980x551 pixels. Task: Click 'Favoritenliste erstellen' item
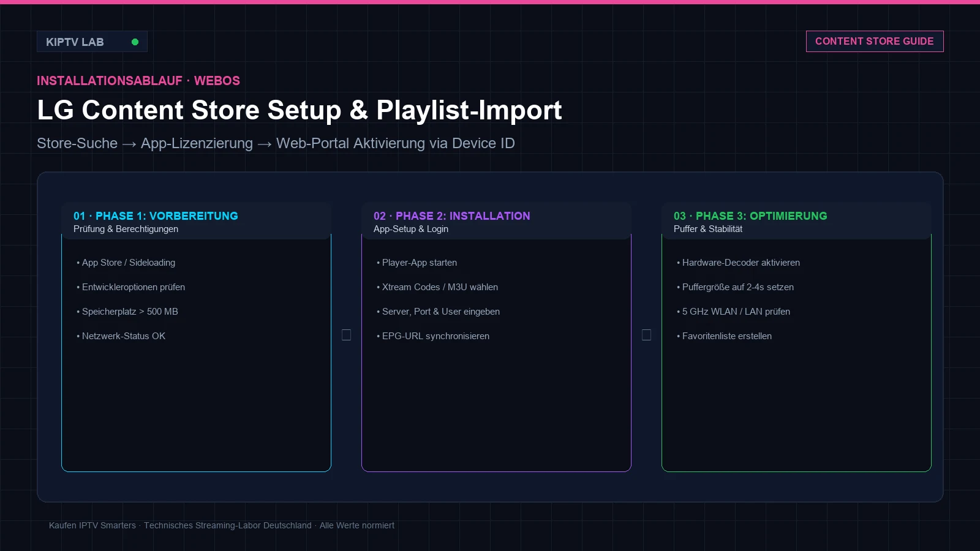click(725, 336)
